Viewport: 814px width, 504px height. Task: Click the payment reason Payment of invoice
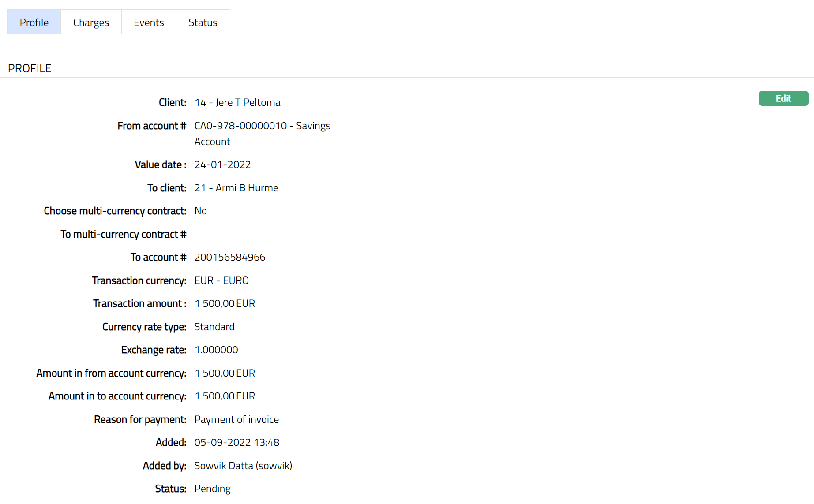236,420
